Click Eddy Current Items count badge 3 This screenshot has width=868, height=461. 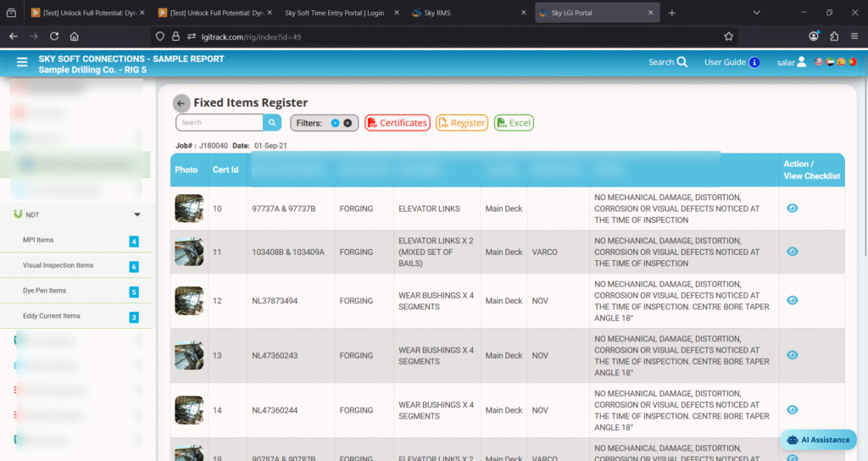134,318
